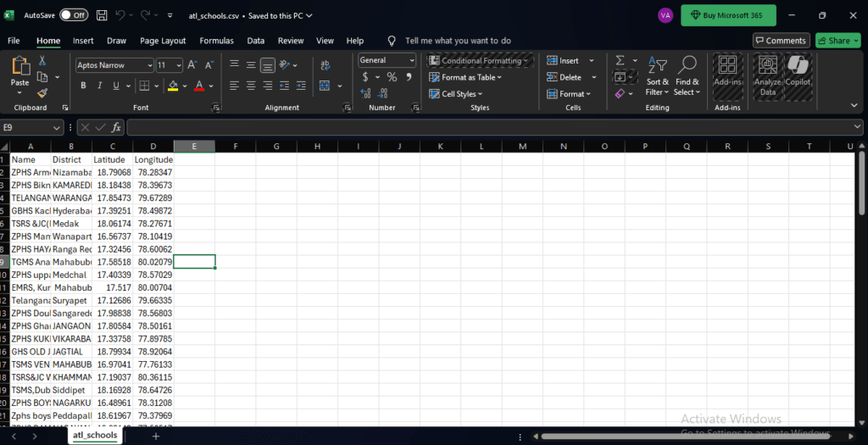The height and width of the screenshot is (445, 868).
Task: Switch to the Page Layout tab
Action: click(163, 41)
